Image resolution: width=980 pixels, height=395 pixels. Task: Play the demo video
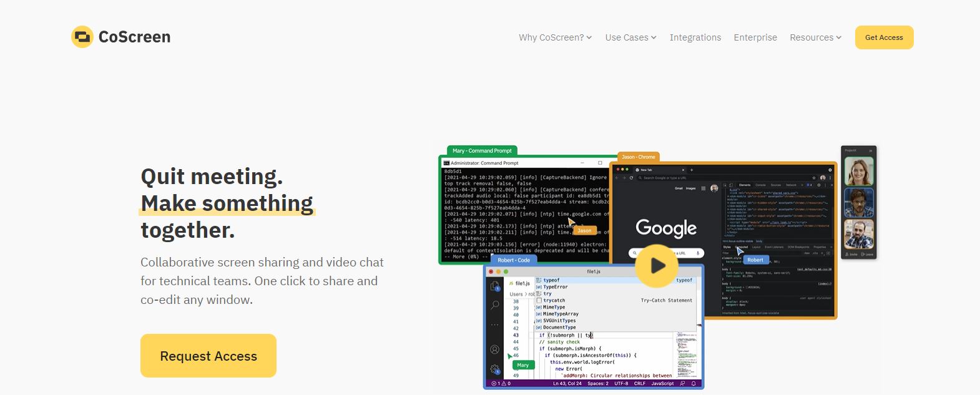tap(656, 266)
